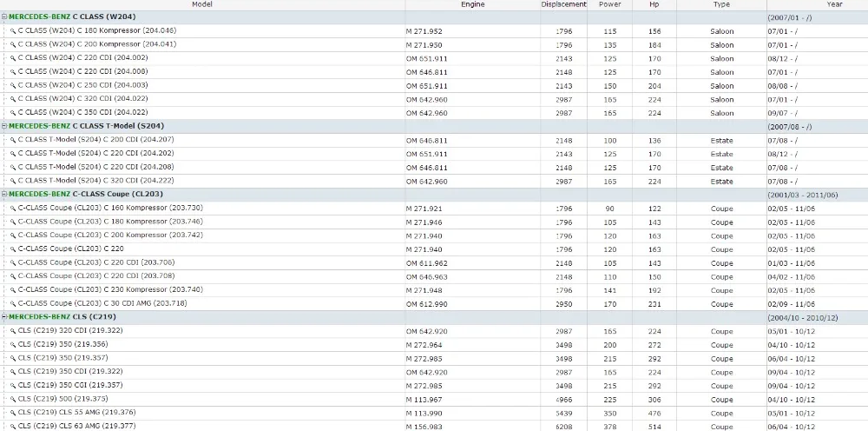Click magnifier icon for T-Model C 320 CDI (204.222)
Viewport: 868px width, 431px height.
(13, 181)
